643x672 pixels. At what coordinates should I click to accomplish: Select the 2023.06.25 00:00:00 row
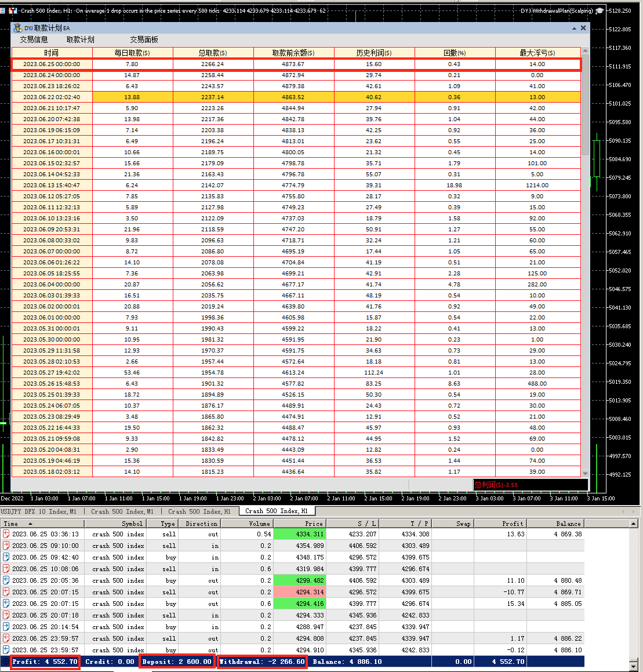(296, 64)
